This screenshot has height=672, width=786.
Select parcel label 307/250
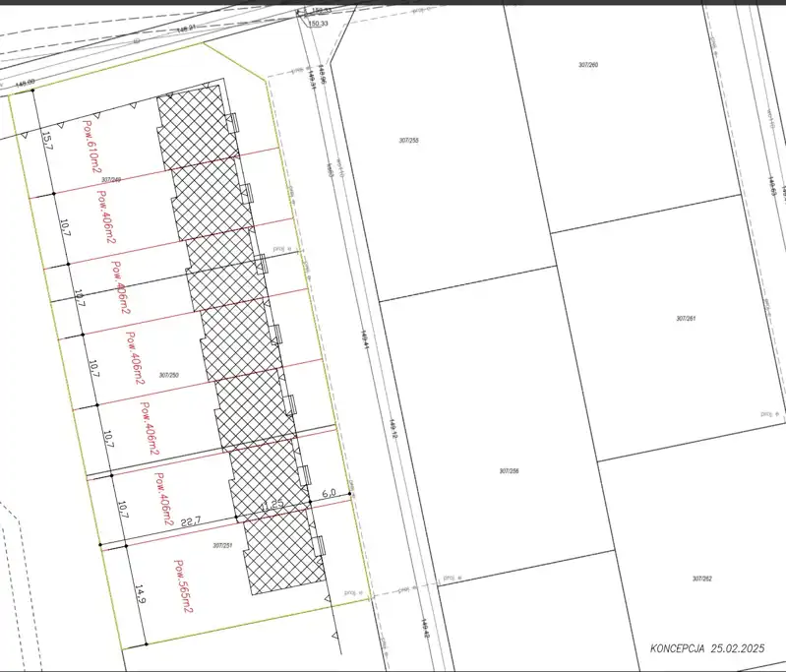click(168, 375)
